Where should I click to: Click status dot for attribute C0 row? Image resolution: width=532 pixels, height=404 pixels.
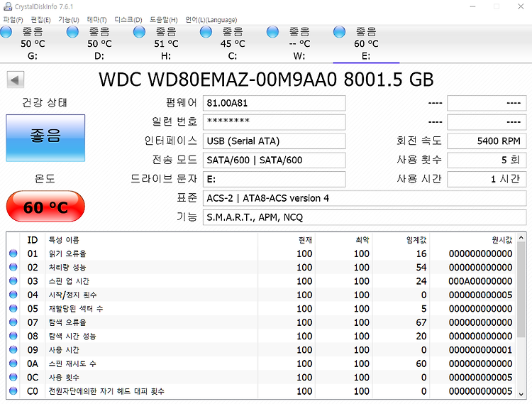click(13, 391)
